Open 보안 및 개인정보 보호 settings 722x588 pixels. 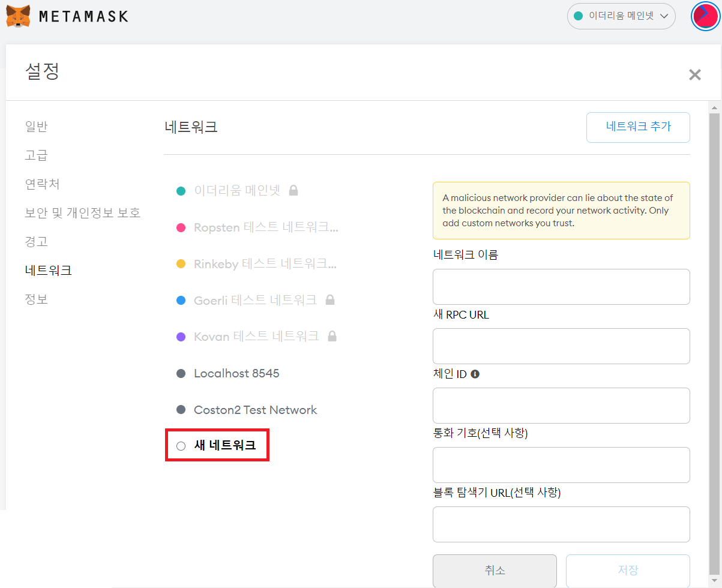(83, 213)
